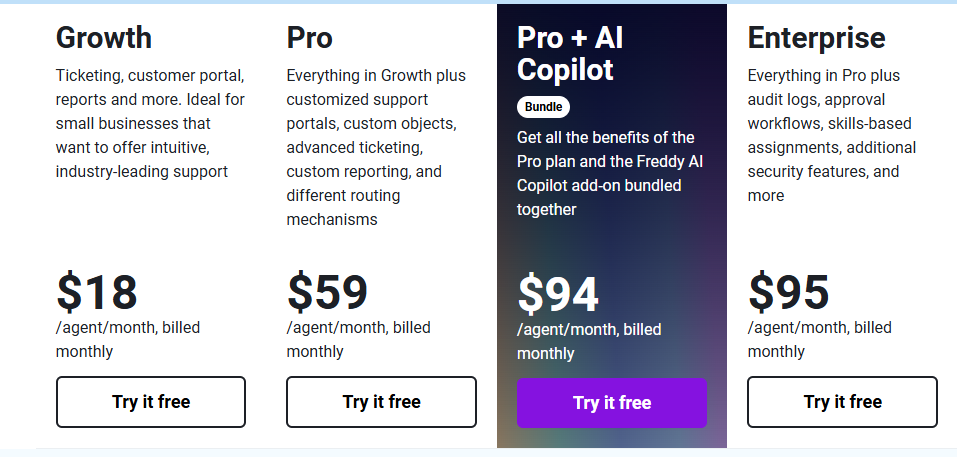This screenshot has width=957, height=457.
Task: Click Try it free under Growth plan
Action: (151, 402)
